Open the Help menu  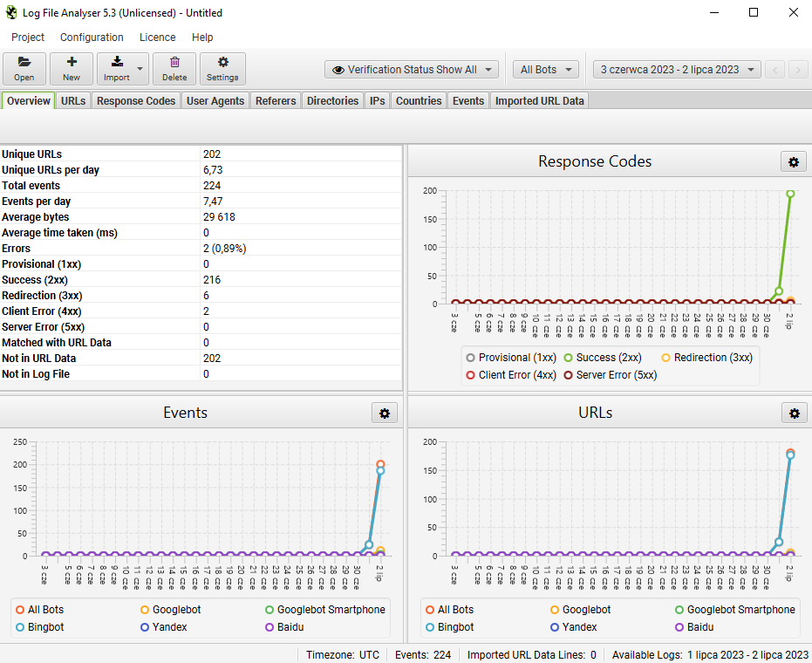(202, 38)
